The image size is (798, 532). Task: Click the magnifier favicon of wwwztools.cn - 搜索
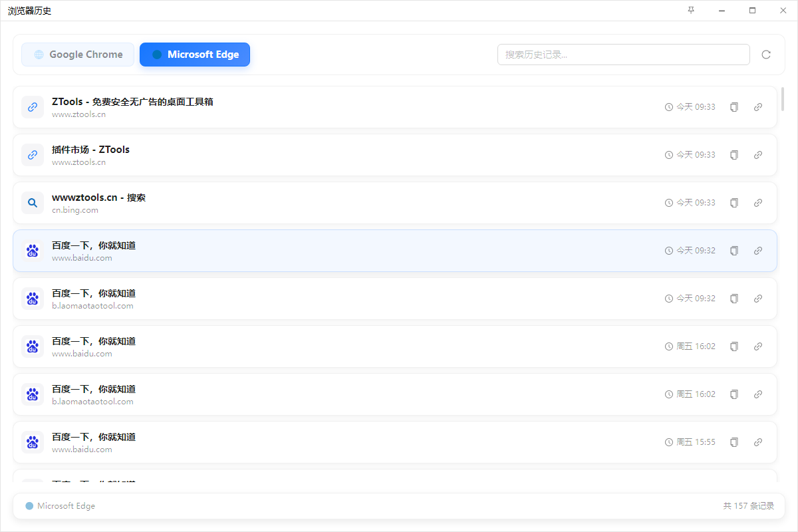coord(33,203)
